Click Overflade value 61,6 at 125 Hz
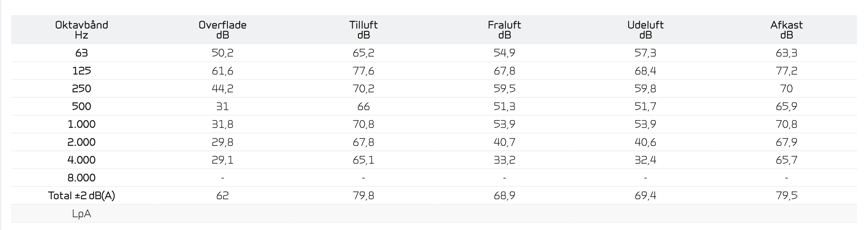868x230 pixels. click(222, 71)
